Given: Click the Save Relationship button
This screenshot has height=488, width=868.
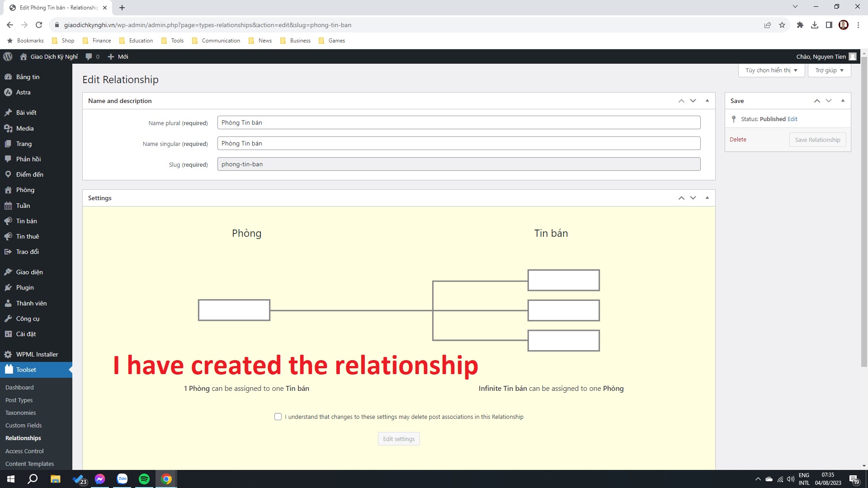Looking at the screenshot, I should (x=817, y=140).
